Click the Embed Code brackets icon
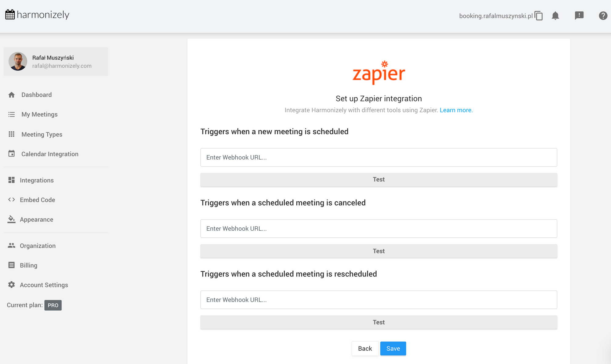Screen dimensions: 611x364 12,200
